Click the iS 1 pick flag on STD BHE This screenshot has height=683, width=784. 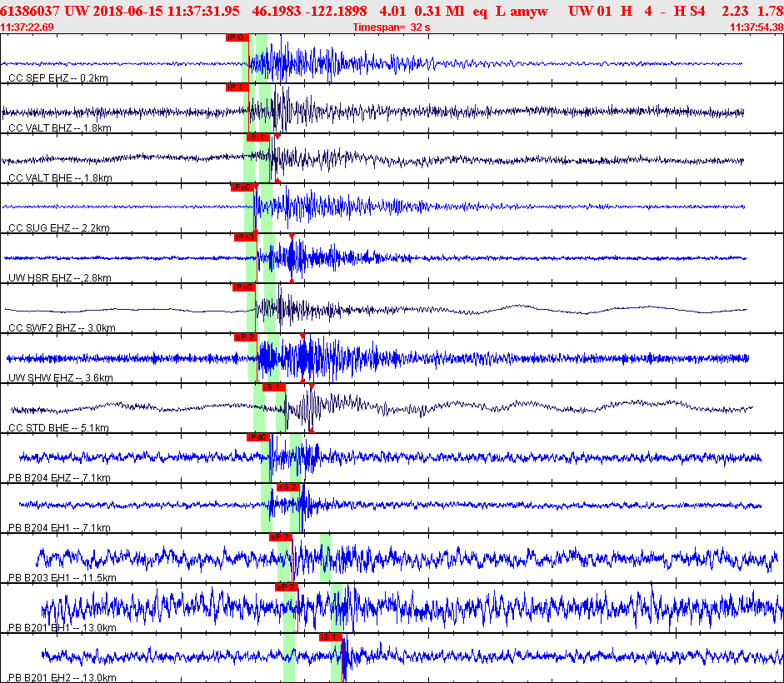pyautogui.click(x=274, y=387)
